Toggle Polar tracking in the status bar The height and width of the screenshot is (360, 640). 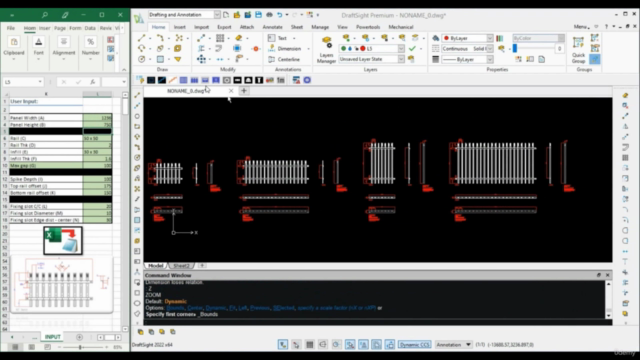336,345
